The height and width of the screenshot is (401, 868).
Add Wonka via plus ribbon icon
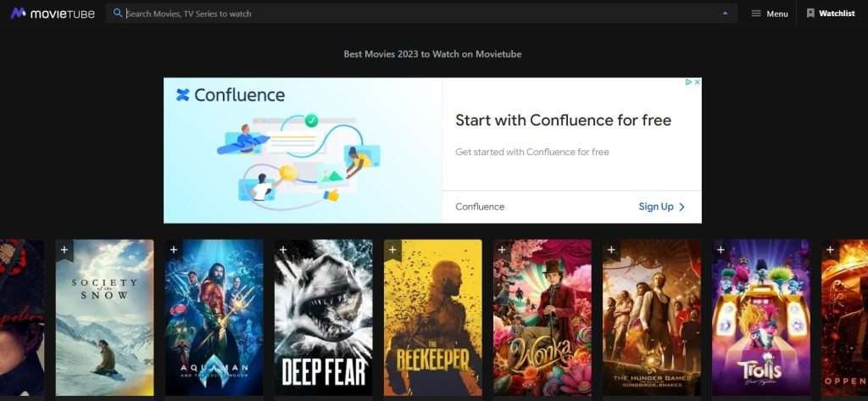pyautogui.click(x=502, y=250)
